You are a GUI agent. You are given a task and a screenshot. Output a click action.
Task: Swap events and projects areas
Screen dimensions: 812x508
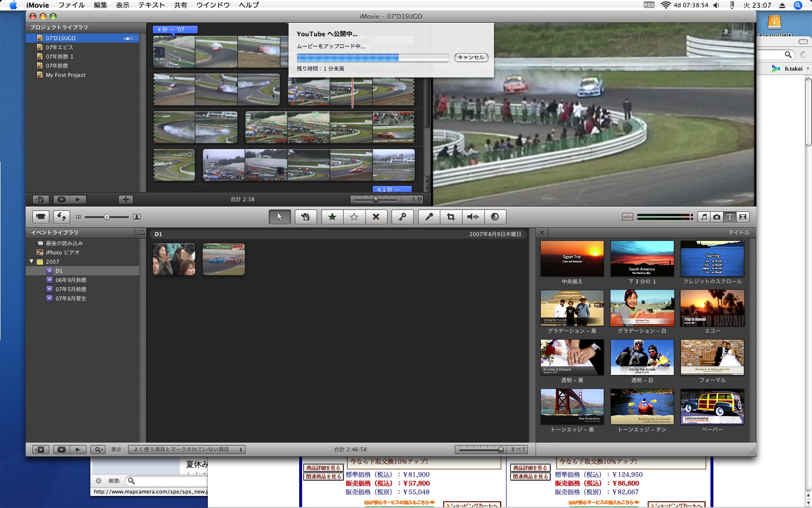click(x=62, y=217)
